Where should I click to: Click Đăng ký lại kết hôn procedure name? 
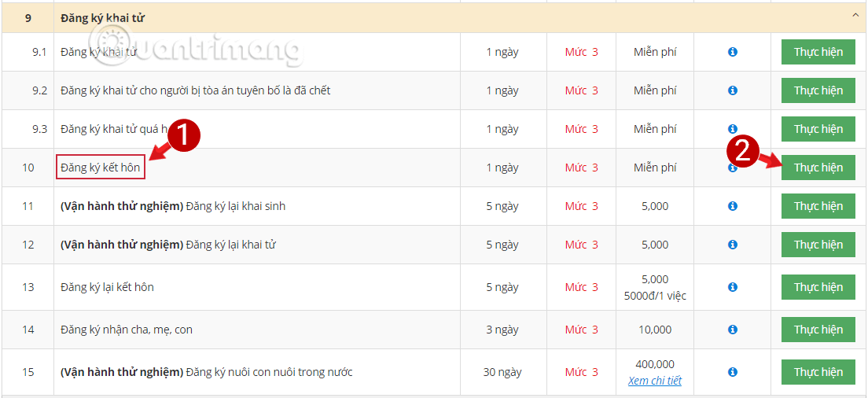tap(107, 287)
